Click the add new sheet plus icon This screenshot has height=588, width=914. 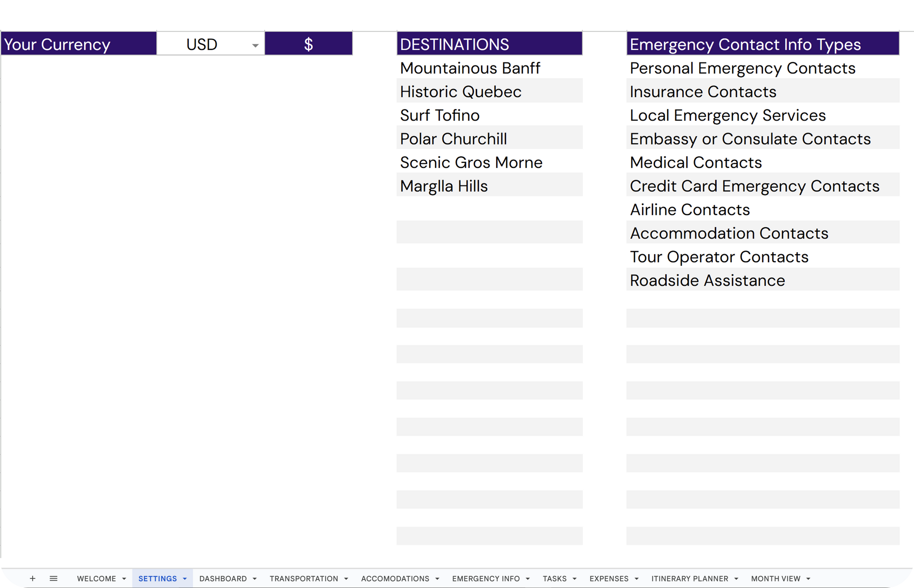click(x=32, y=579)
